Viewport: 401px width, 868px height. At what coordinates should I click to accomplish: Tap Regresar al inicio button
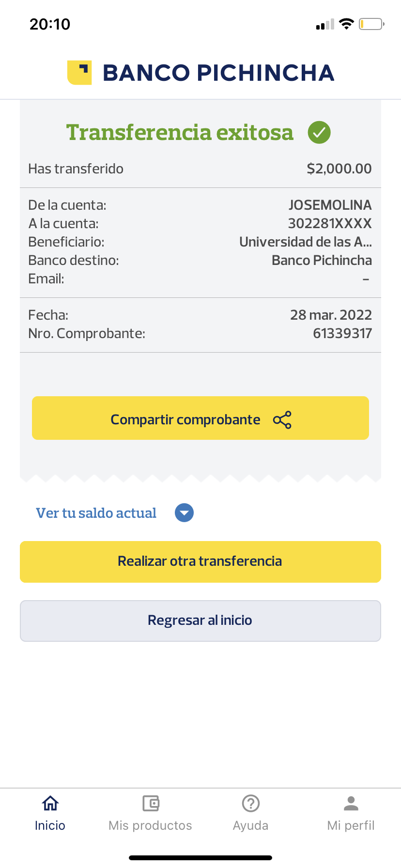[200, 621]
